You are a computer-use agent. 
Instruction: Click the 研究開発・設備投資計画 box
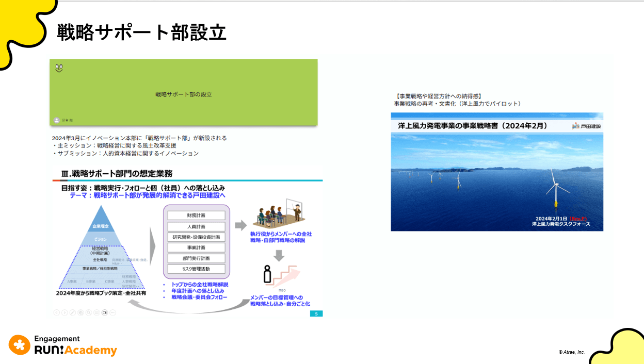(x=196, y=237)
